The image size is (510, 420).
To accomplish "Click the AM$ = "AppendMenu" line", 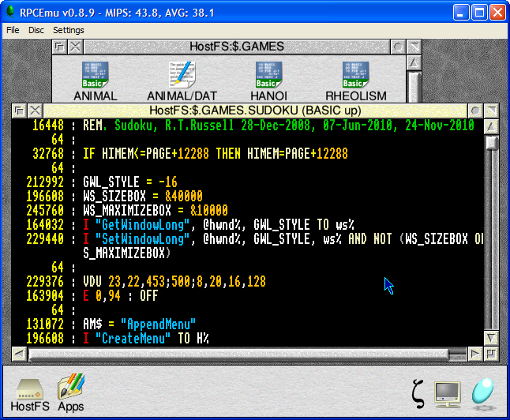I will point(140,324).
